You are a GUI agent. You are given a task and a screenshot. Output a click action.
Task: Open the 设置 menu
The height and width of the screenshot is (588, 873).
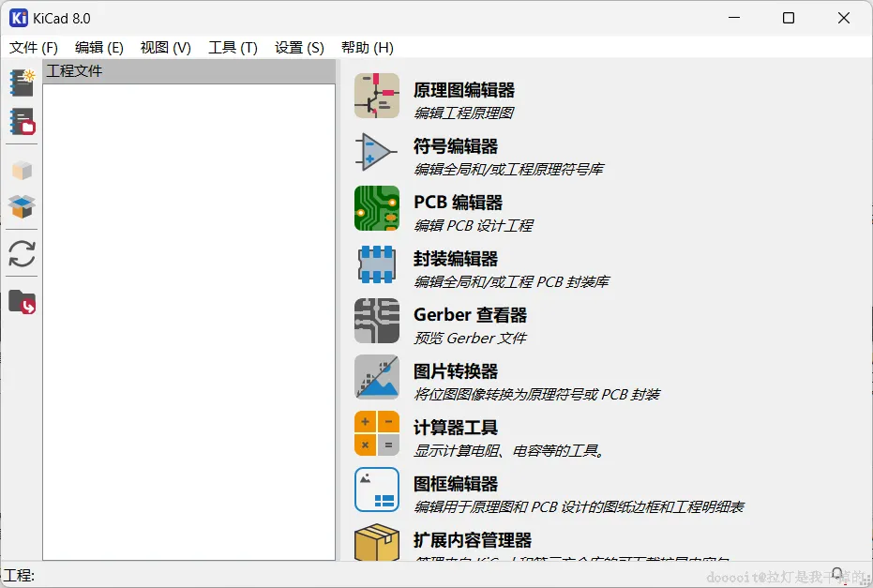click(x=298, y=47)
